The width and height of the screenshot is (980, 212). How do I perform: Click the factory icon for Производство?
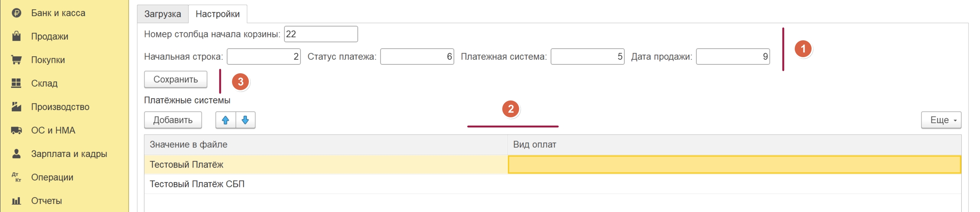16,107
